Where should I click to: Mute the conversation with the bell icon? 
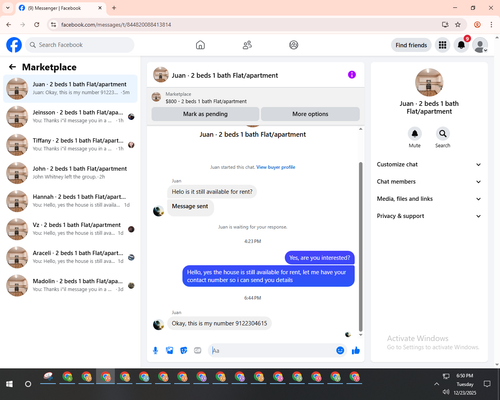tap(415, 134)
